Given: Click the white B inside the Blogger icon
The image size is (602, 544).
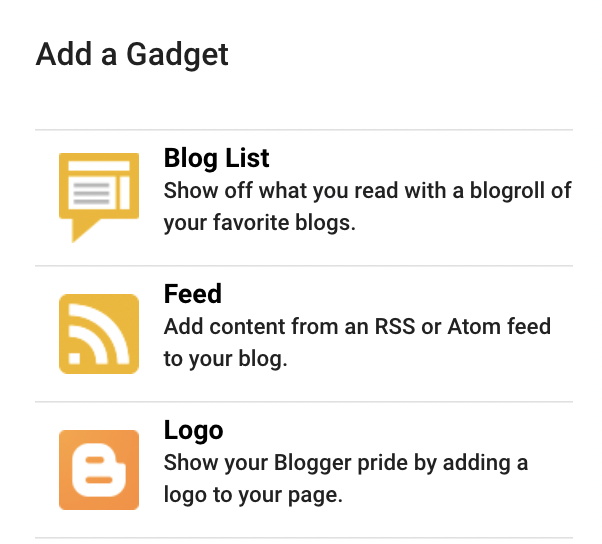Looking at the screenshot, I should [x=99, y=470].
